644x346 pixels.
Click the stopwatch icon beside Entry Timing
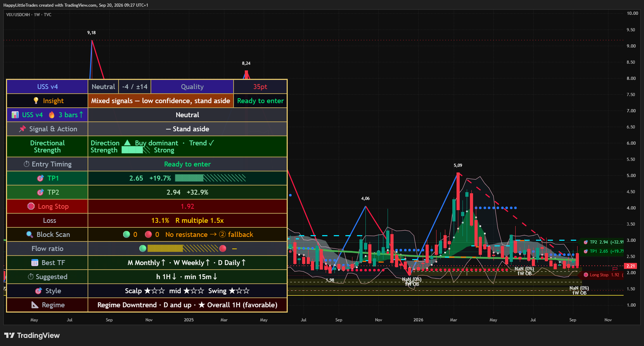[x=26, y=164]
